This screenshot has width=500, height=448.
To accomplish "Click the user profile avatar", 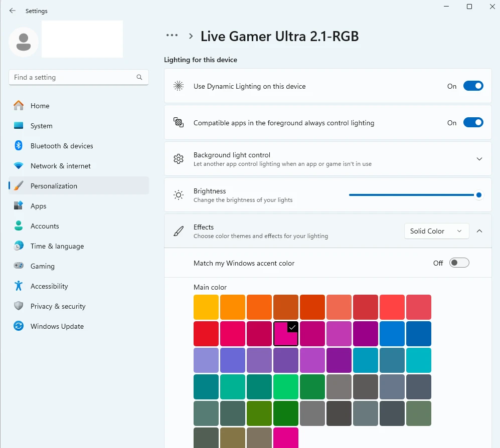I will 24,42.
